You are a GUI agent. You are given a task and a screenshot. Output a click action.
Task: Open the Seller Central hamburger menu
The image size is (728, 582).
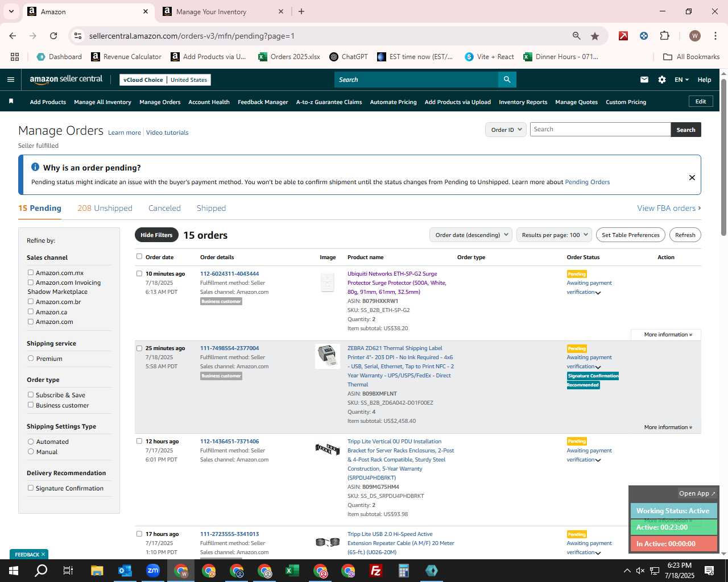coord(10,80)
